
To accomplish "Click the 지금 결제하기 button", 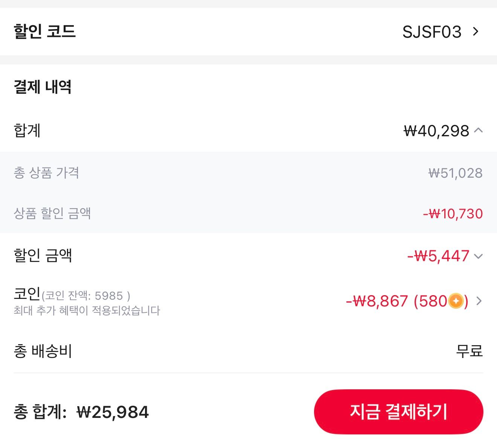I will [x=398, y=411].
